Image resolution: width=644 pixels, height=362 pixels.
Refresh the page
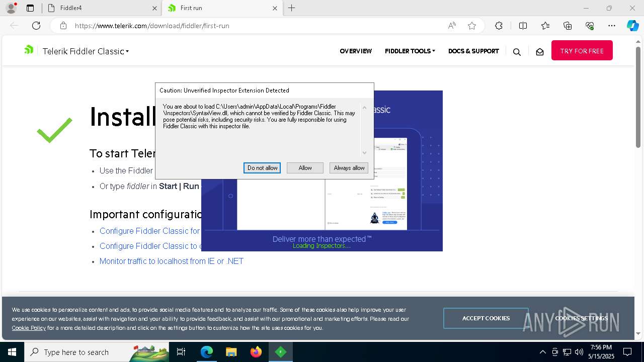(36, 26)
